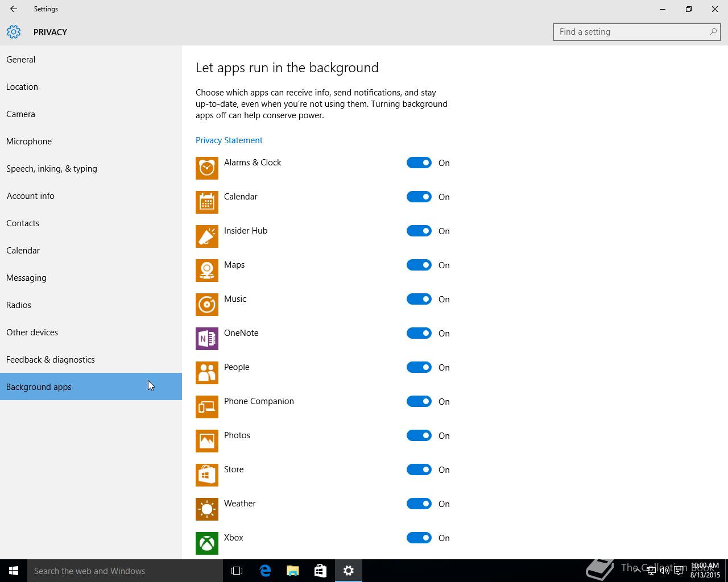Screen dimensions: 728x582
Task: Click the Music app icon
Action: [207, 305]
